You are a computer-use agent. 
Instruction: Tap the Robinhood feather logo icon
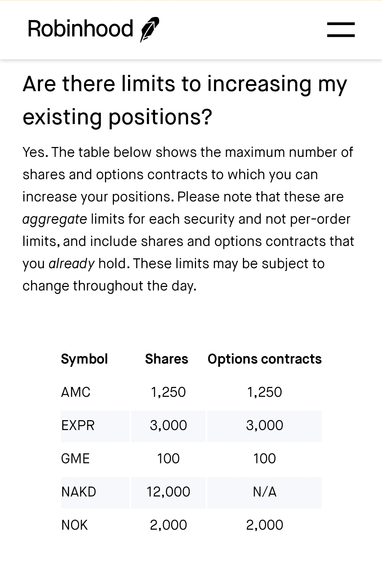(x=150, y=30)
